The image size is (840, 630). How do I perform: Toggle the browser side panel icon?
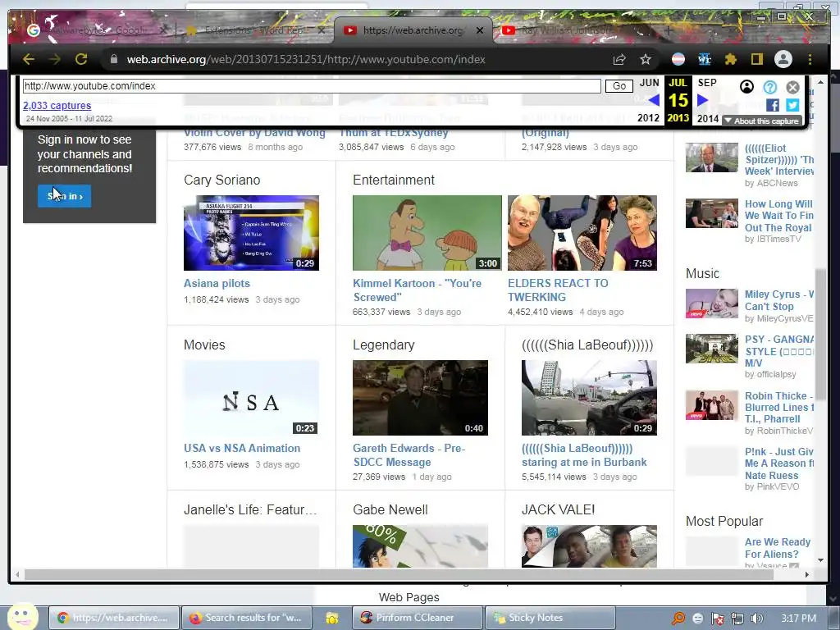pos(757,59)
